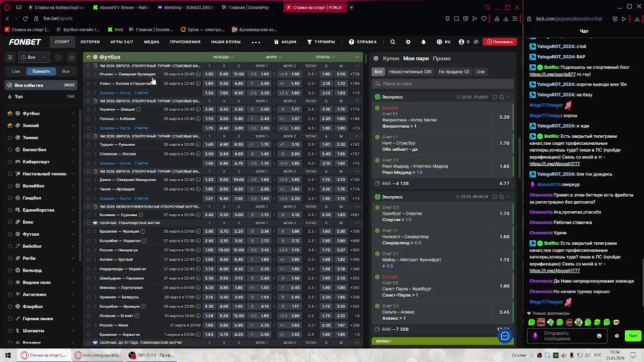Viewport: 644px width, 362px height.
Task: Toggle favorite star for Теннис in sidebar
Action: coord(10,138)
